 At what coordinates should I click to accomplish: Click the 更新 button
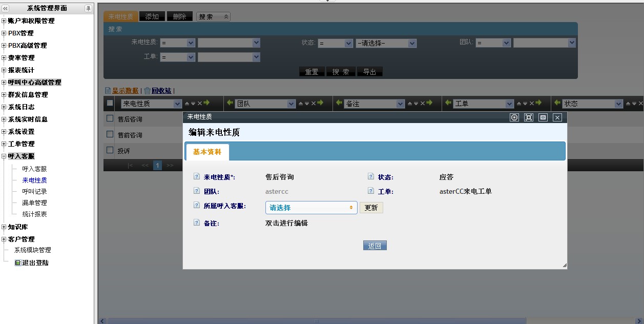[x=371, y=208]
